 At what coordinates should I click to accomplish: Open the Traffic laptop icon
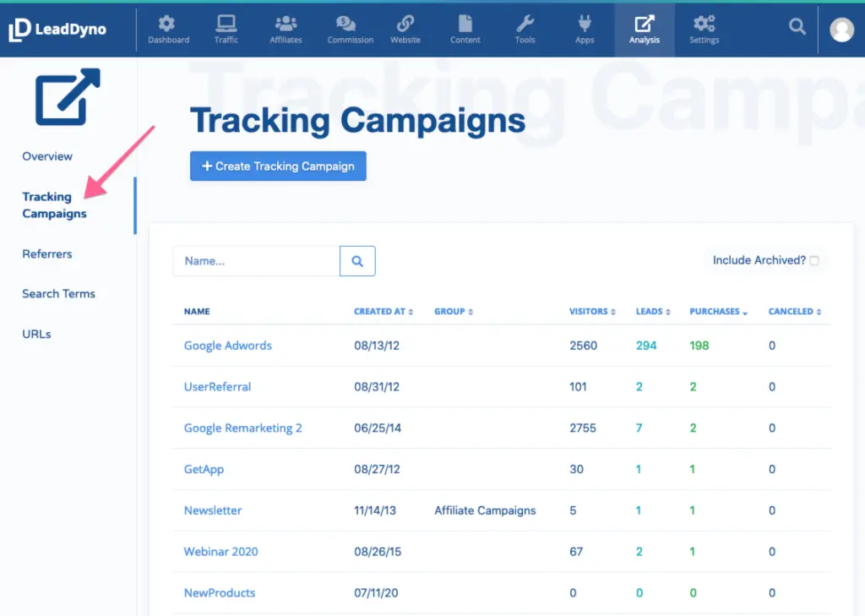pos(226,24)
